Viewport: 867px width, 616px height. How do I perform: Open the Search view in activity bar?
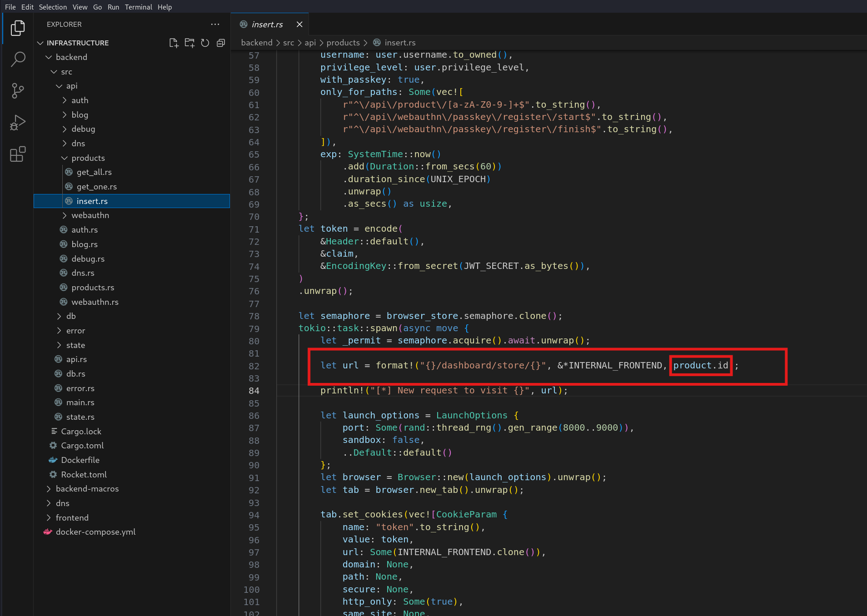(18, 59)
